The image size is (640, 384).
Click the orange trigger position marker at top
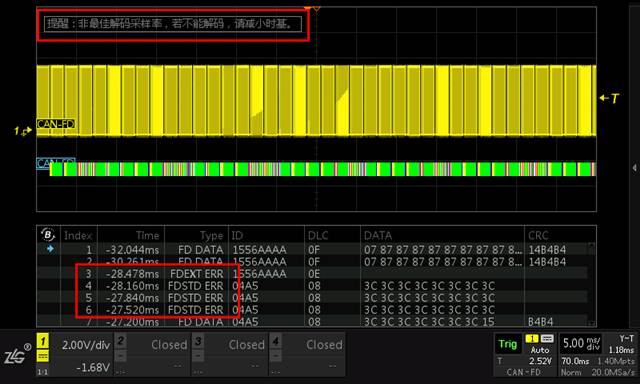coord(312,8)
